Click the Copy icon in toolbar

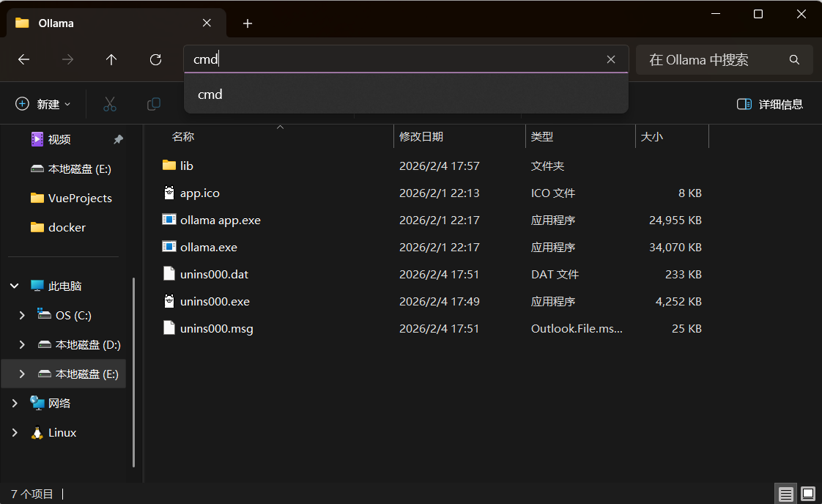click(x=154, y=104)
